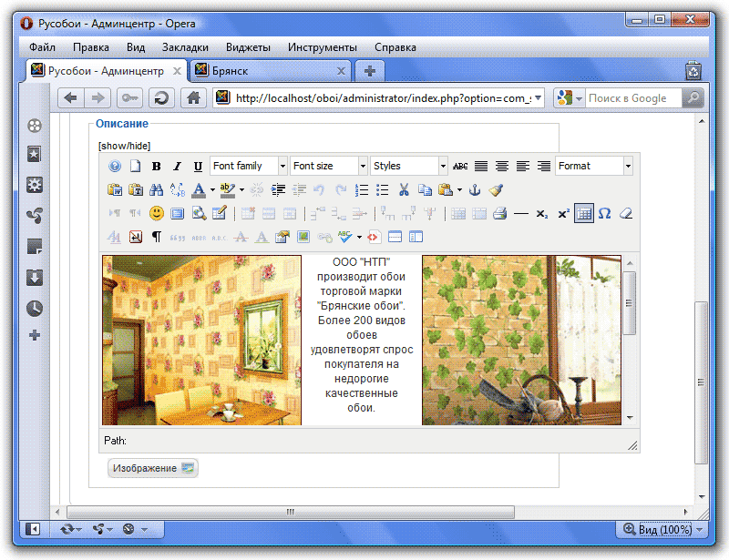Viewport: 729px width, 560px height.
Task: Open the Закладки menu
Action: click(185, 47)
